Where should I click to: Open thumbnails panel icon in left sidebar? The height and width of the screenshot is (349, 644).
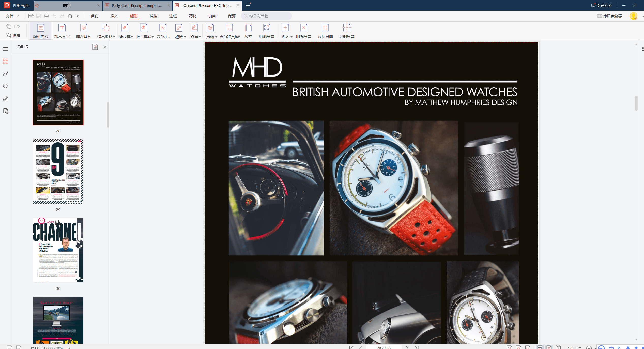(x=6, y=61)
